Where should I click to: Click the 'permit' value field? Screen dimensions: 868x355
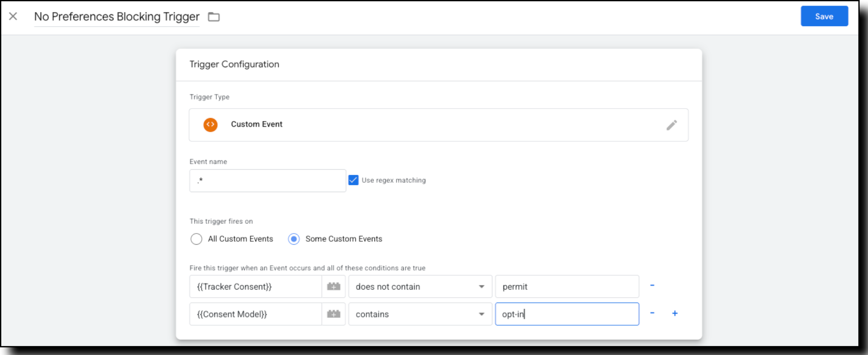567,287
